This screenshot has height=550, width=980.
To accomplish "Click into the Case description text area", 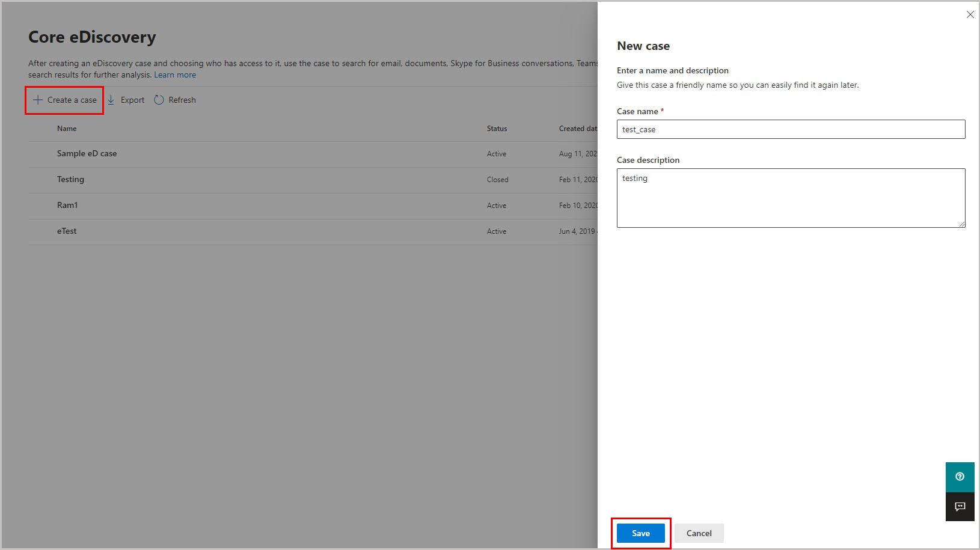I will click(x=791, y=198).
